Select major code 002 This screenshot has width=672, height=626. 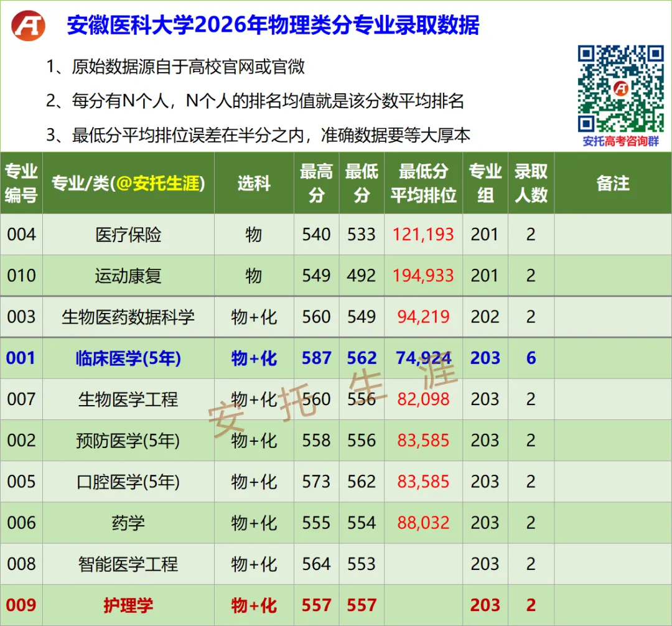[x=21, y=440]
